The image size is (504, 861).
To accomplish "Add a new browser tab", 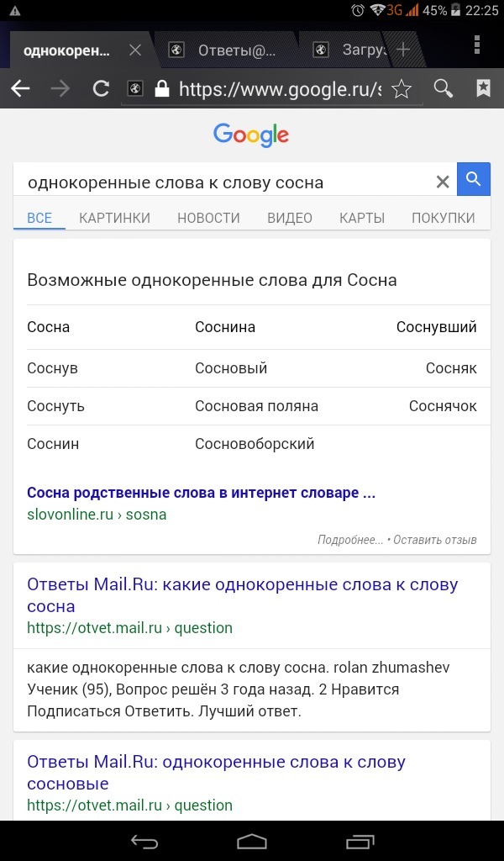I will point(403,50).
